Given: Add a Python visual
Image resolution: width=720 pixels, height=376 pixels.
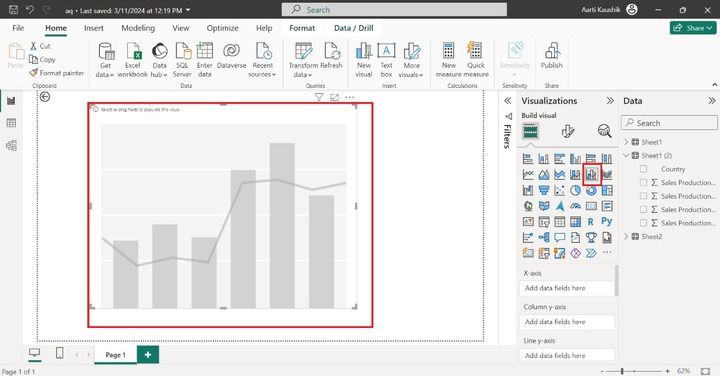Looking at the screenshot, I should pyautogui.click(x=607, y=222).
